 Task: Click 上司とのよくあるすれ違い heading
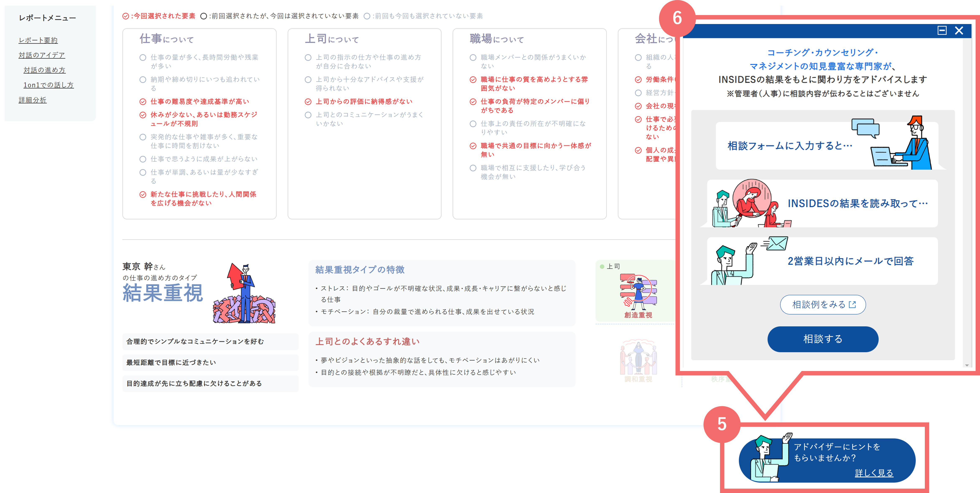coord(367,341)
